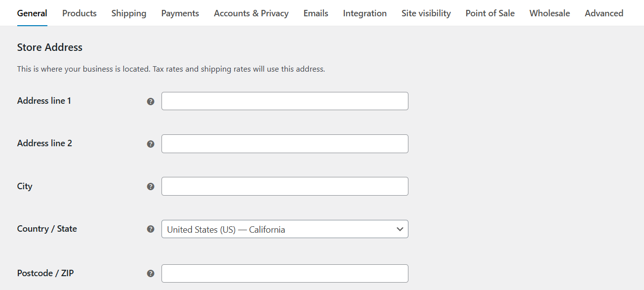
Task: Go to Site visibility settings
Action: pos(426,13)
